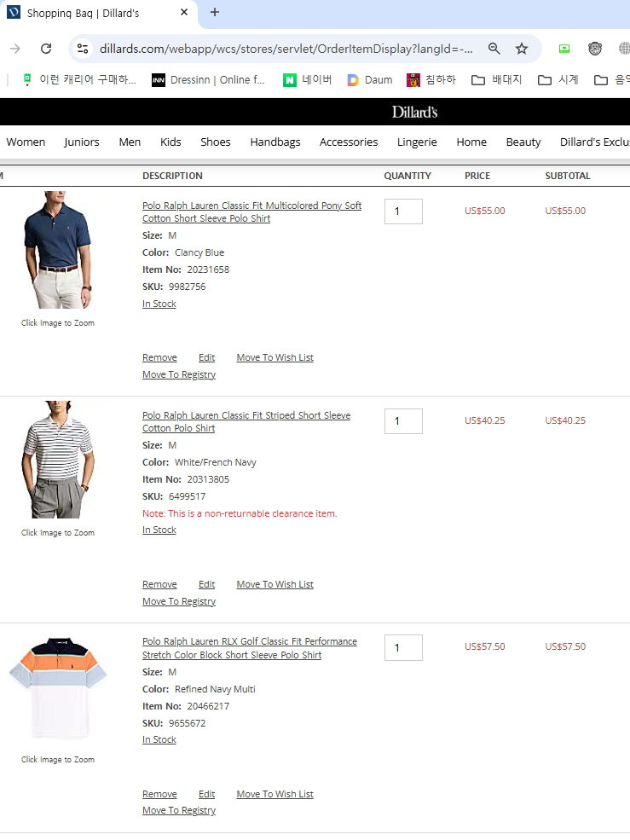Click the forward navigation arrow
Viewport: 630px width, 840px height.
(x=15, y=49)
